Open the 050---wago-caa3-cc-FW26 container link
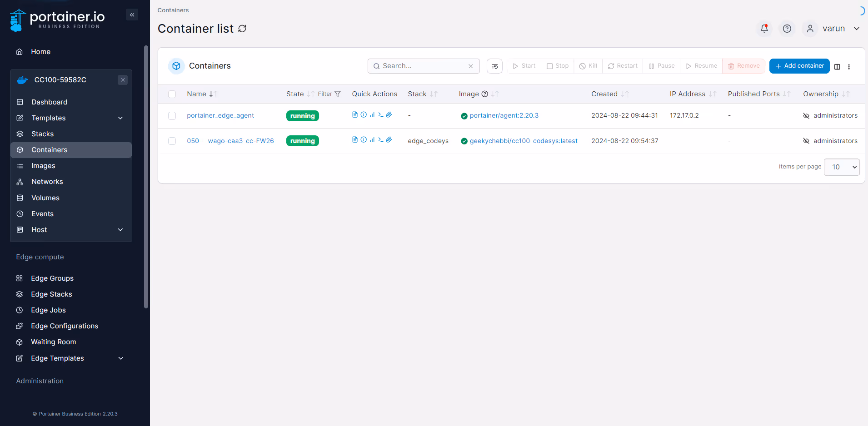868x426 pixels. [230, 141]
